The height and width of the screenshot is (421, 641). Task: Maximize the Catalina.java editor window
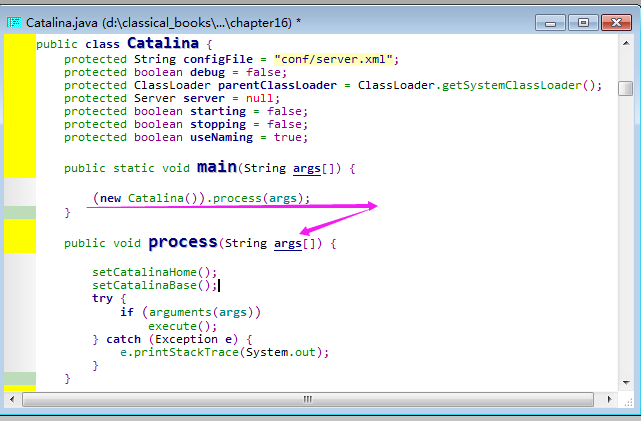click(x=583, y=23)
